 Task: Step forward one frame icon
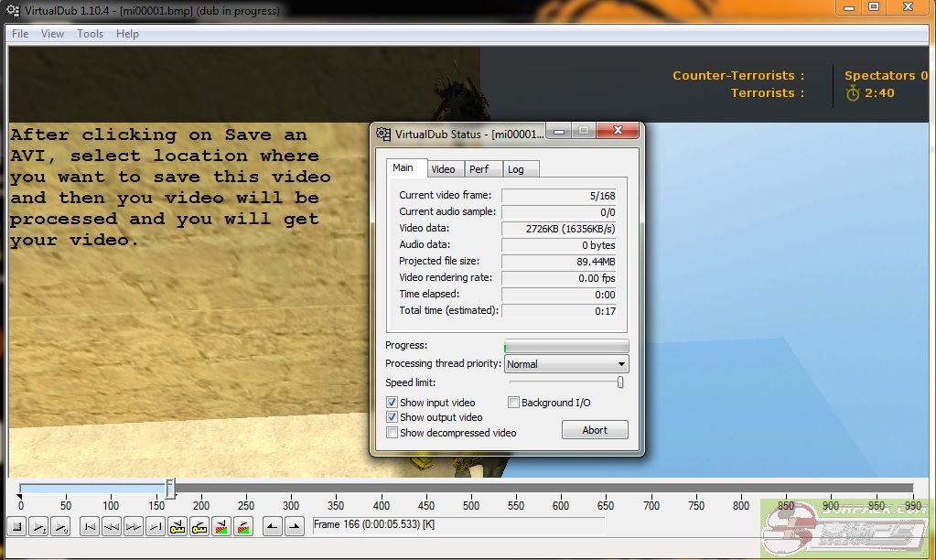pyautogui.click(x=134, y=526)
